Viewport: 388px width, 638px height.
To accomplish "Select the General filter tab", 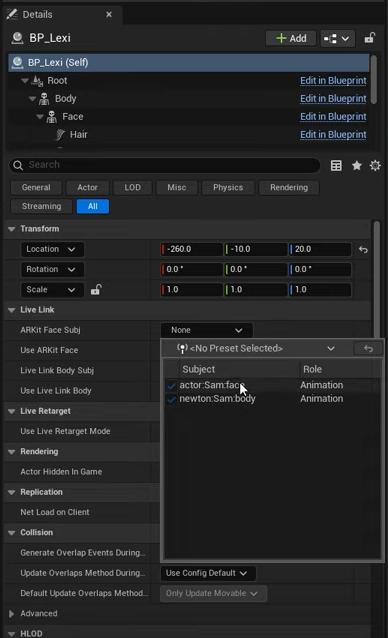I will point(36,188).
